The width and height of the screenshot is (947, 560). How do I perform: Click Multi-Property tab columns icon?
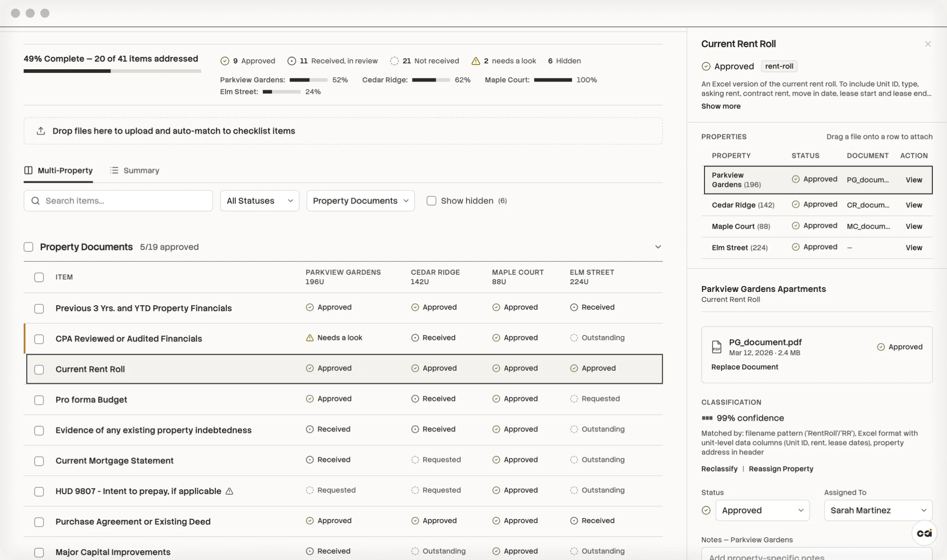pos(28,170)
